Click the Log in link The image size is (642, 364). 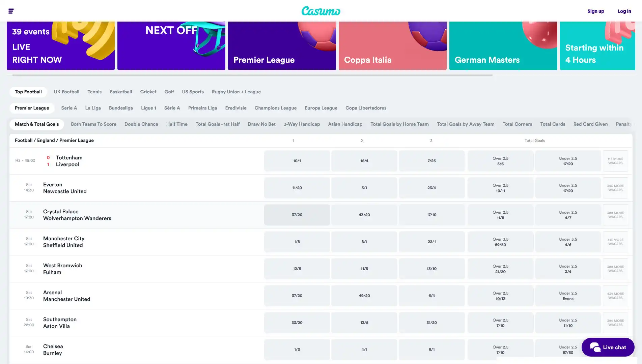624,11
